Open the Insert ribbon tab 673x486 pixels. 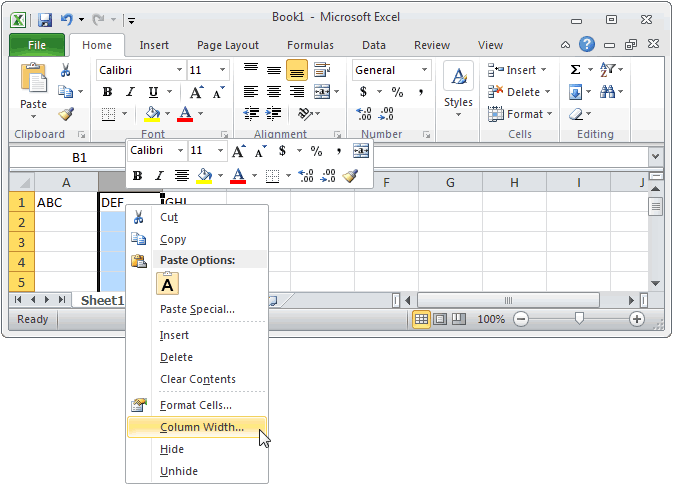[x=154, y=45]
